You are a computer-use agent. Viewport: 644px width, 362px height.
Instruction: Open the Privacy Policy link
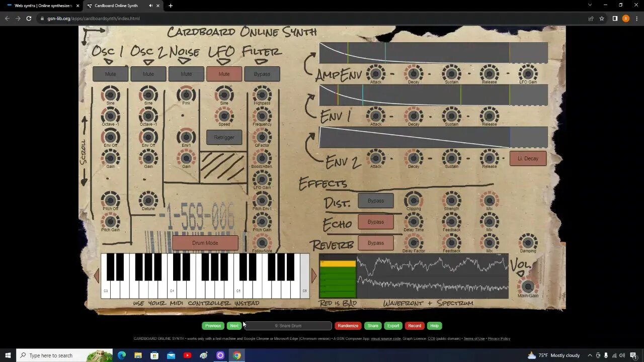499,339
